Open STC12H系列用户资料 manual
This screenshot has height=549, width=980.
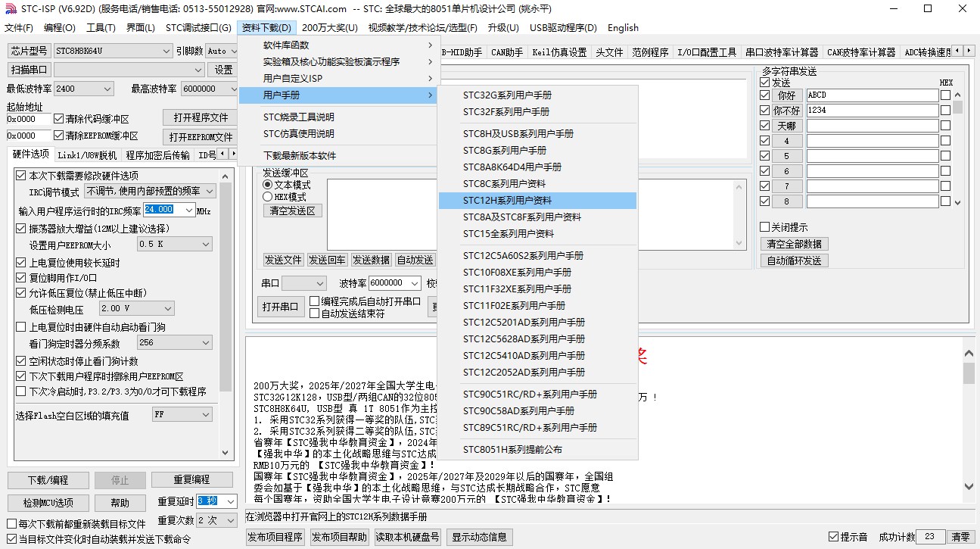coord(537,201)
